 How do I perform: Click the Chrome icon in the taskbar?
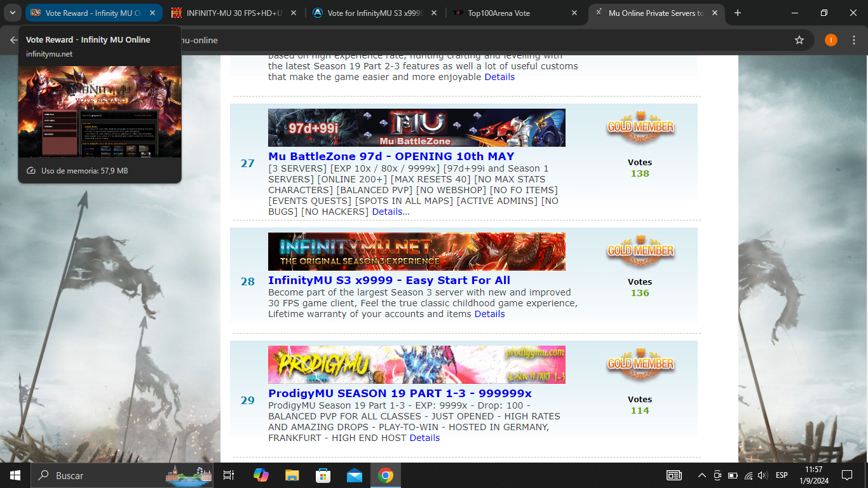click(385, 475)
